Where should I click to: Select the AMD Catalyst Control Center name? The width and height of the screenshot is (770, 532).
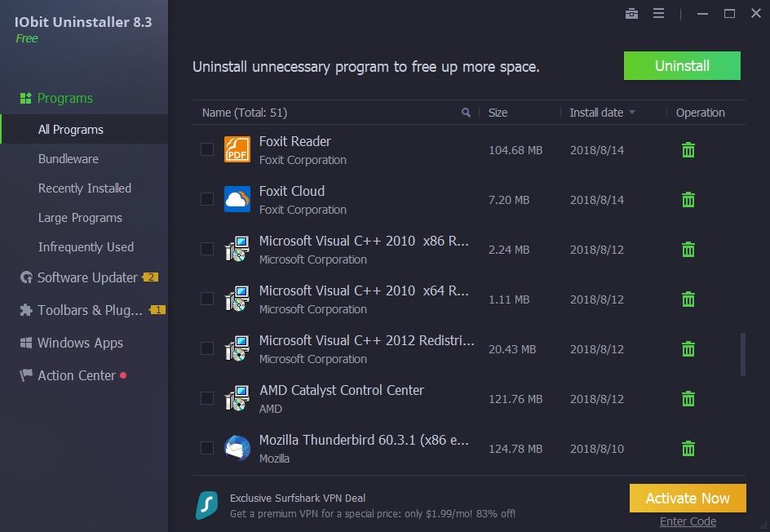point(341,390)
